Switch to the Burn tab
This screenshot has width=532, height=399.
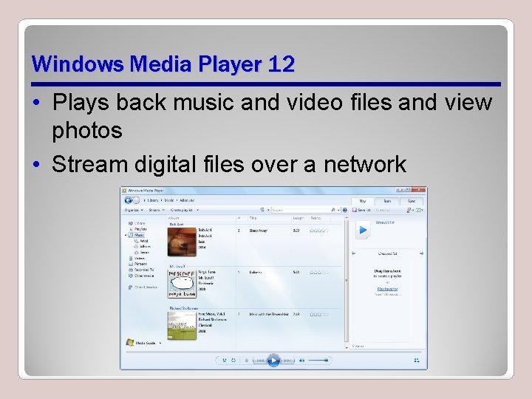click(x=387, y=201)
